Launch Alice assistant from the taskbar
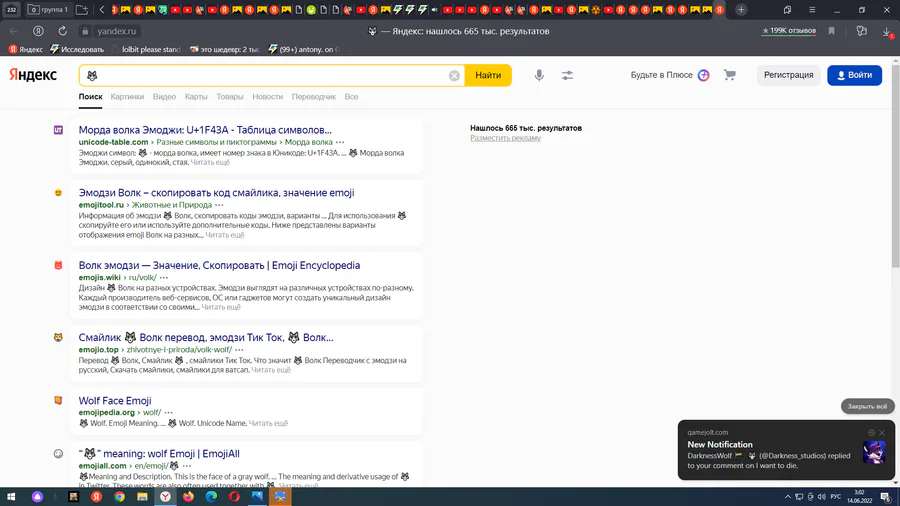900x506 pixels. click(37, 497)
